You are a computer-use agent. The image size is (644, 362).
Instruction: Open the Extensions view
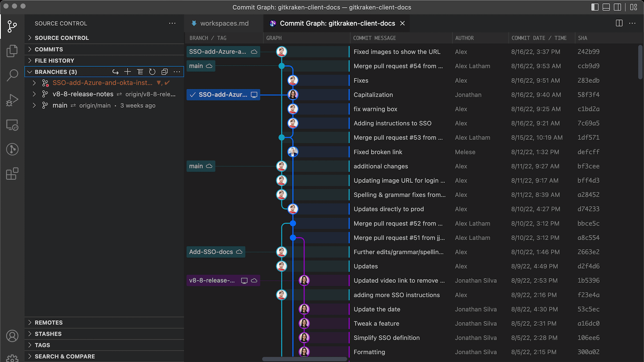pos(12,173)
